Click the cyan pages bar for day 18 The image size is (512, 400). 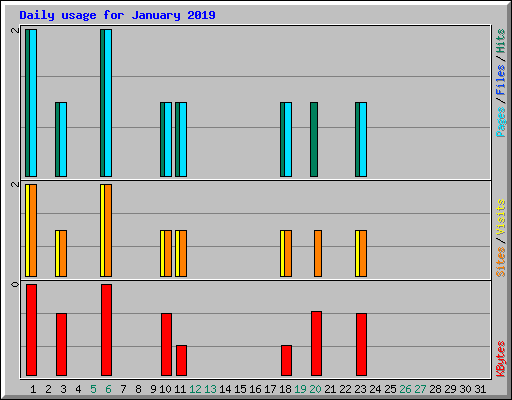[x=288, y=139]
